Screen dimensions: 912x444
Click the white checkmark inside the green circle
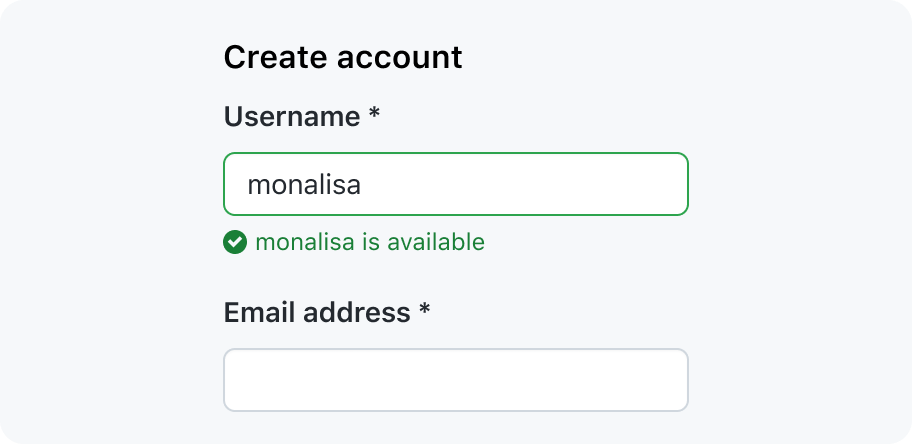[235, 242]
